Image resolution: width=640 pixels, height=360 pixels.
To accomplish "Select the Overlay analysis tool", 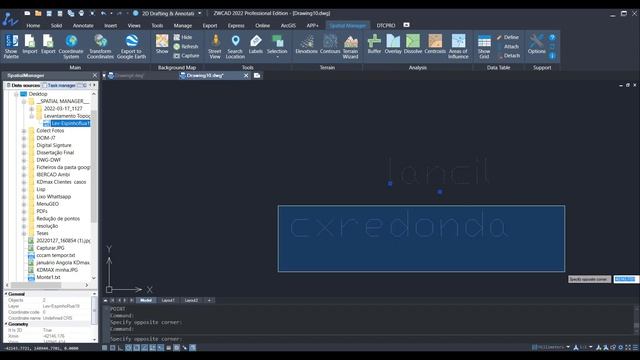I will (x=393, y=44).
